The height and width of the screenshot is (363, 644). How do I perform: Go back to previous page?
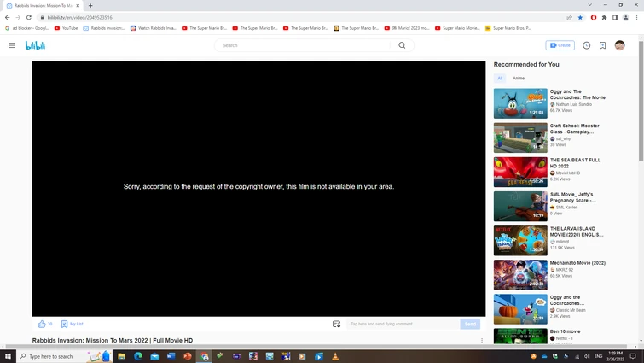tap(7, 18)
